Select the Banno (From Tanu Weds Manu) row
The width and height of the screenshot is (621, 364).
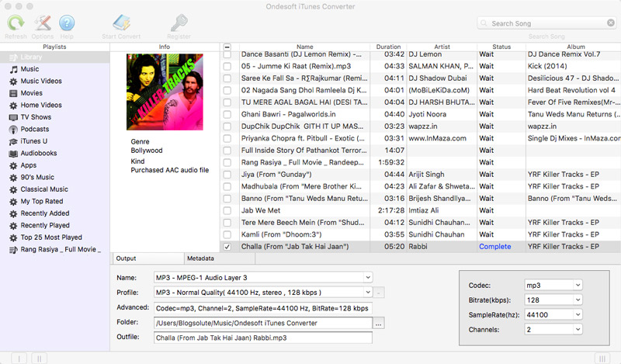click(420, 199)
